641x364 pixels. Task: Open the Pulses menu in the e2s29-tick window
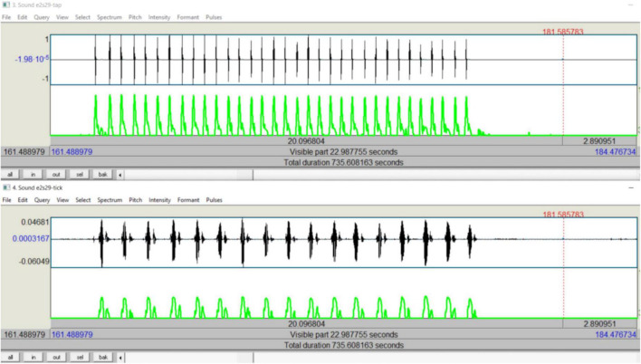214,199
